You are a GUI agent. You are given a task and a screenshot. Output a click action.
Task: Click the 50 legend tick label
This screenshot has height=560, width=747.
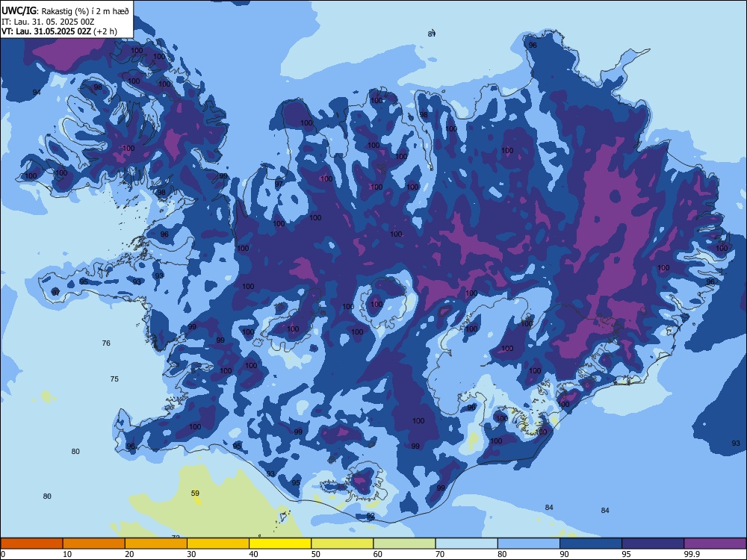coord(315,554)
